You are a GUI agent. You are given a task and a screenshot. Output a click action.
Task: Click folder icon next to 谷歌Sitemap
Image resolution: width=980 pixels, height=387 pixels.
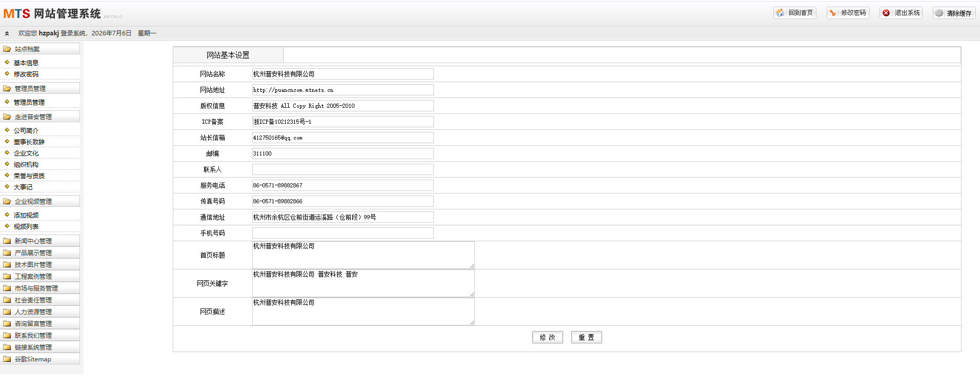click(7, 359)
